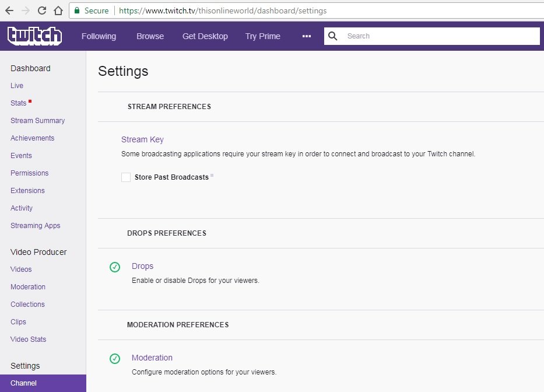
Task: Open Following in top navigation
Action: [x=99, y=36]
